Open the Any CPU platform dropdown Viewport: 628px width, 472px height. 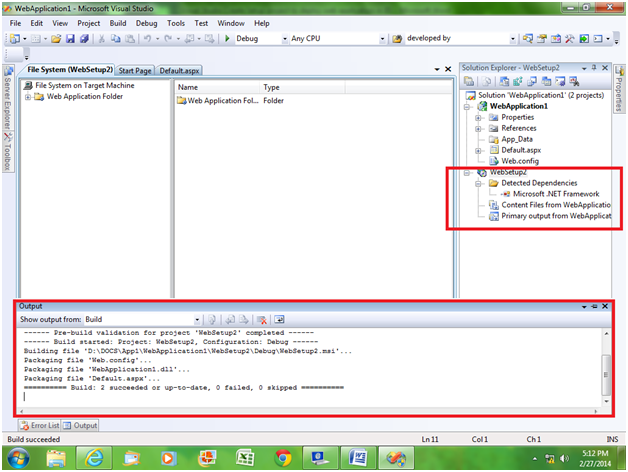382,39
